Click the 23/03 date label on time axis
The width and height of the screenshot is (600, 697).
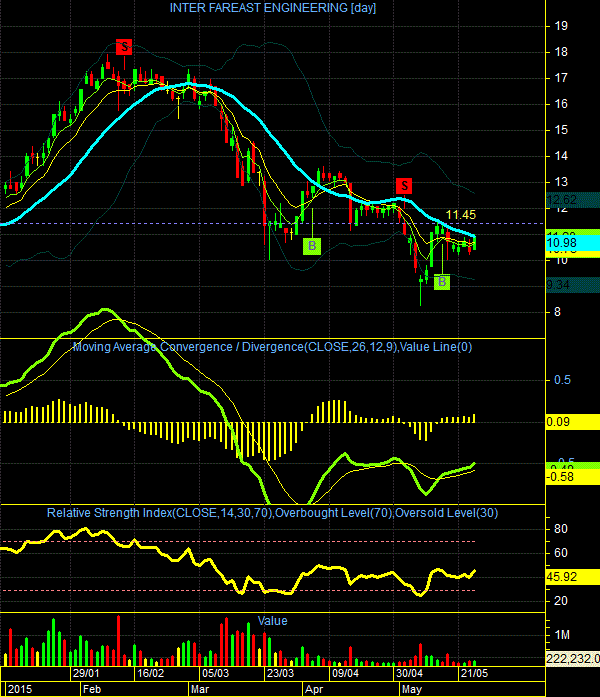[x=280, y=673]
